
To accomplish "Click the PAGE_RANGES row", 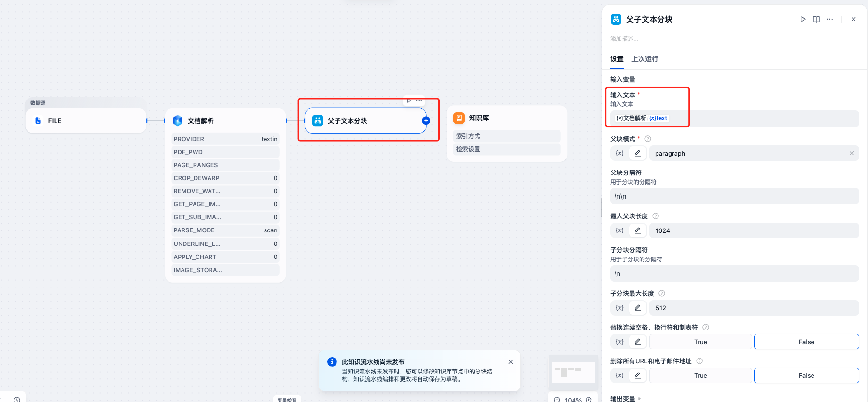I will [x=225, y=165].
